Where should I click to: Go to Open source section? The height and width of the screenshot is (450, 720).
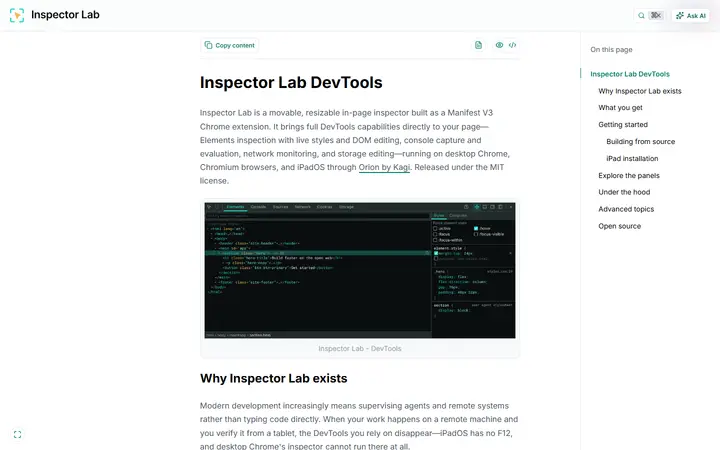click(x=619, y=226)
